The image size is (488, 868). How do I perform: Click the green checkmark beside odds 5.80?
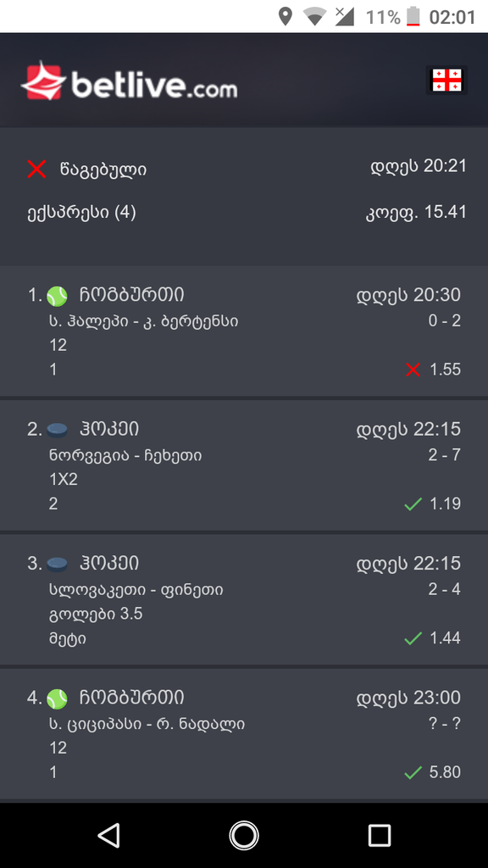pyautogui.click(x=413, y=772)
